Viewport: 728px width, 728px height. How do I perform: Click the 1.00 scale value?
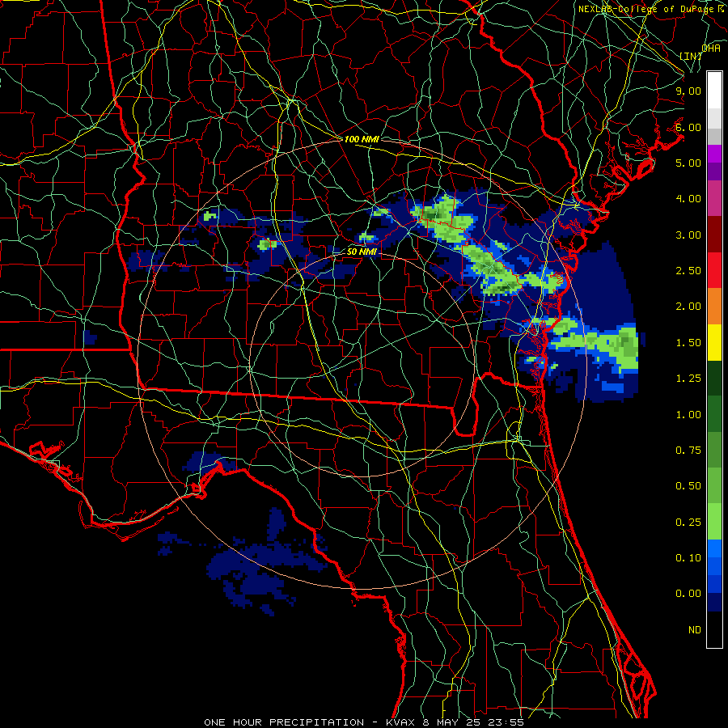pos(688,415)
